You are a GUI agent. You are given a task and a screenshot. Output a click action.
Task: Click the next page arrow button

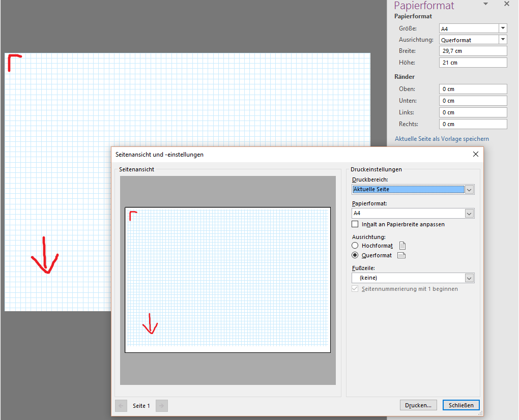pos(161,406)
